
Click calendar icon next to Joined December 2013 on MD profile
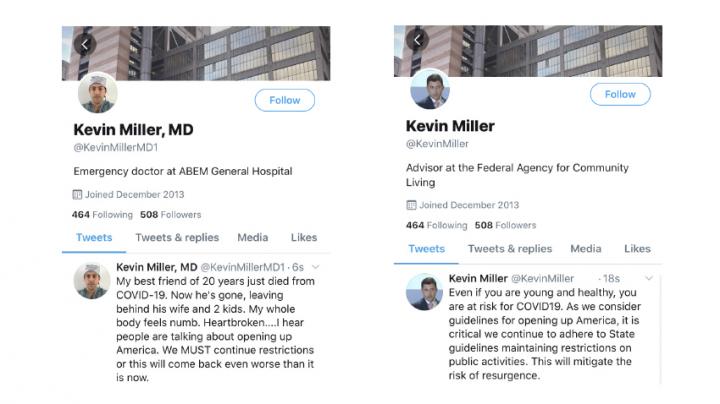coord(76,195)
